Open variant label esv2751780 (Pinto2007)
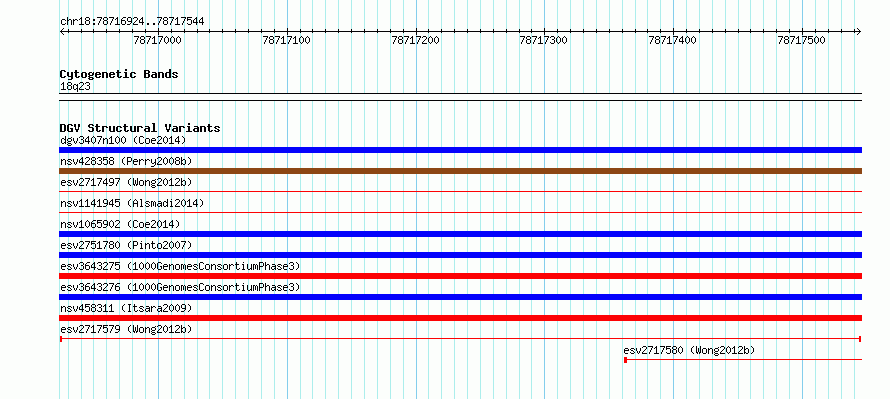Viewport: 890px width, 399px height. point(126,245)
